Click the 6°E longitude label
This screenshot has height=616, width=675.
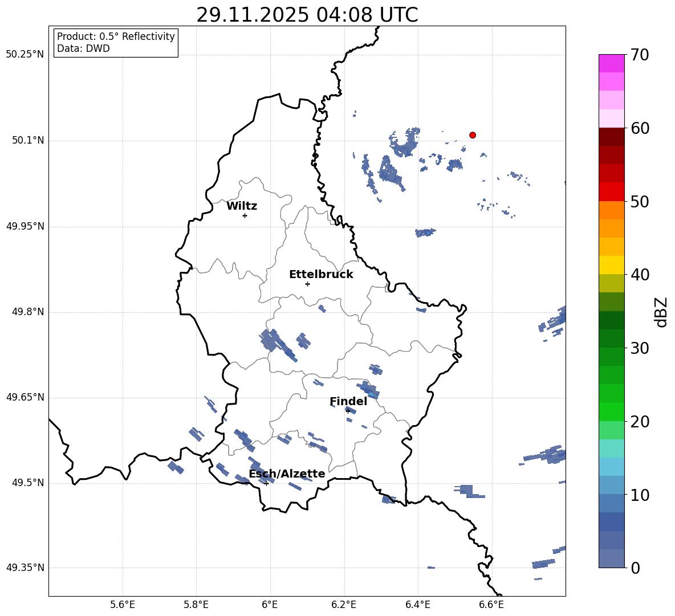pos(270,605)
